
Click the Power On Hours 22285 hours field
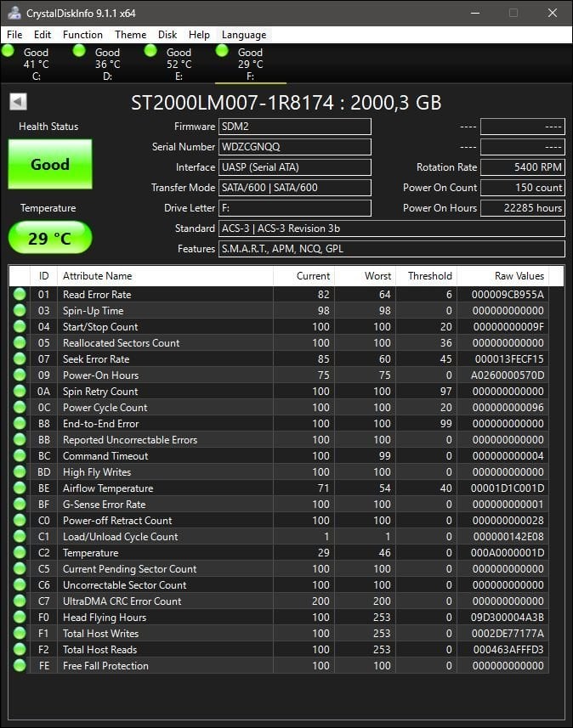522,208
